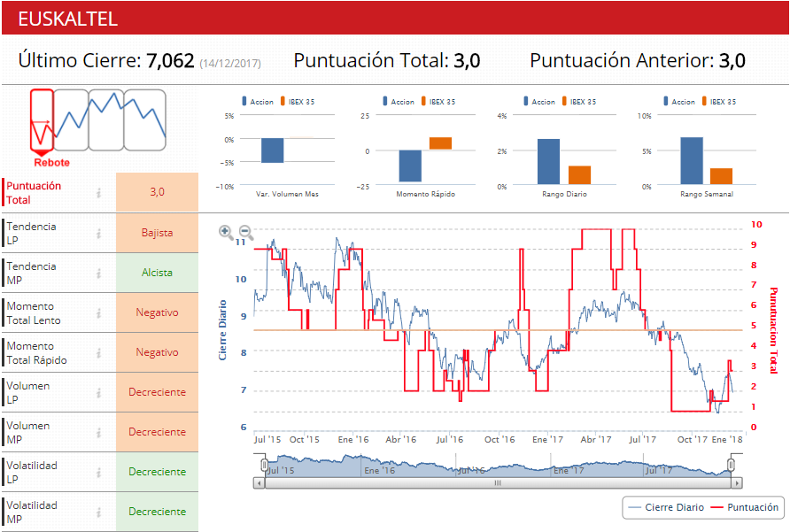The width and height of the screenshot is (790, 532).
Task: Open info icon for Volatilidad MP row
Action: pyautogui.click(x=99, y=512)
